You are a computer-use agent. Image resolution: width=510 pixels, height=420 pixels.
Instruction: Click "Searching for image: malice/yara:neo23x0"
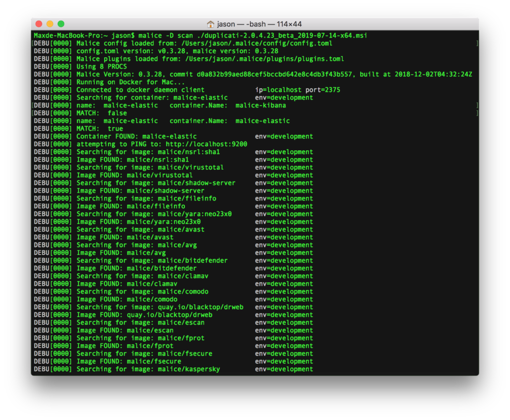[154, 214]
